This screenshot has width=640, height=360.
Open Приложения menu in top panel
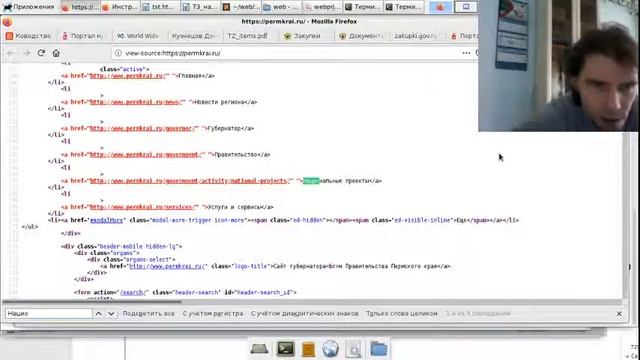click(29, 7)
